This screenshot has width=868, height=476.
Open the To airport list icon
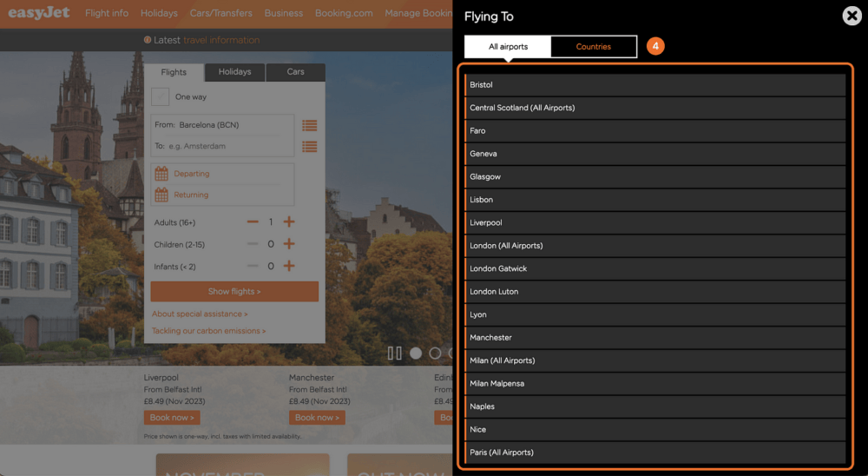coord(310,146)
